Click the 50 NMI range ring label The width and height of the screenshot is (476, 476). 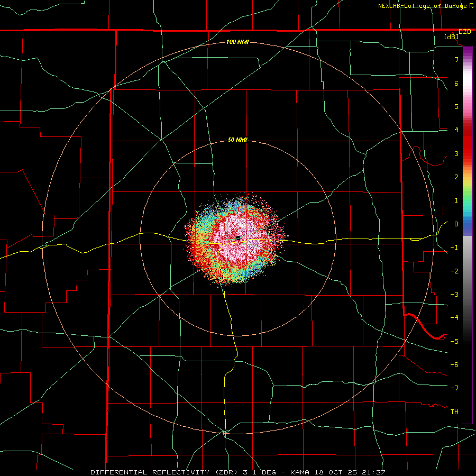click(237, 140)
